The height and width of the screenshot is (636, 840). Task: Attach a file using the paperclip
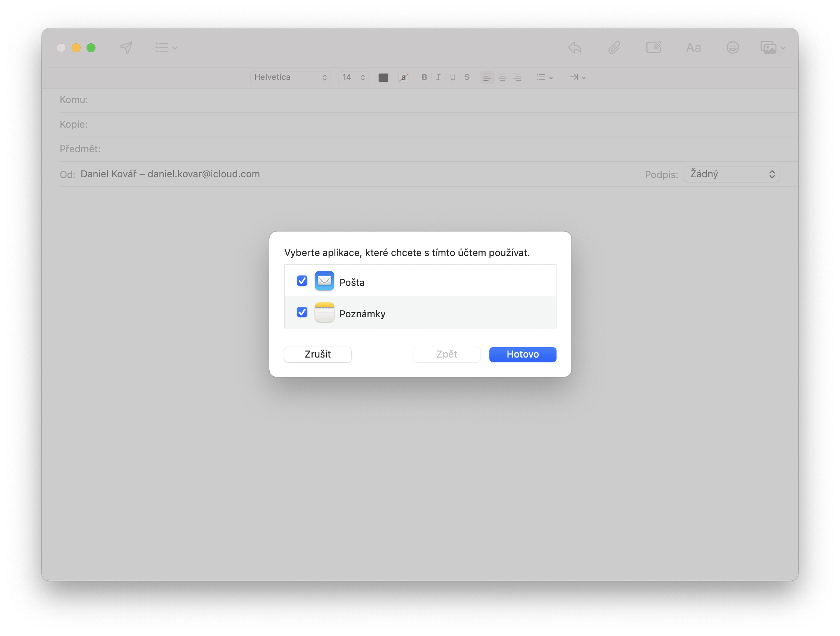614,47
